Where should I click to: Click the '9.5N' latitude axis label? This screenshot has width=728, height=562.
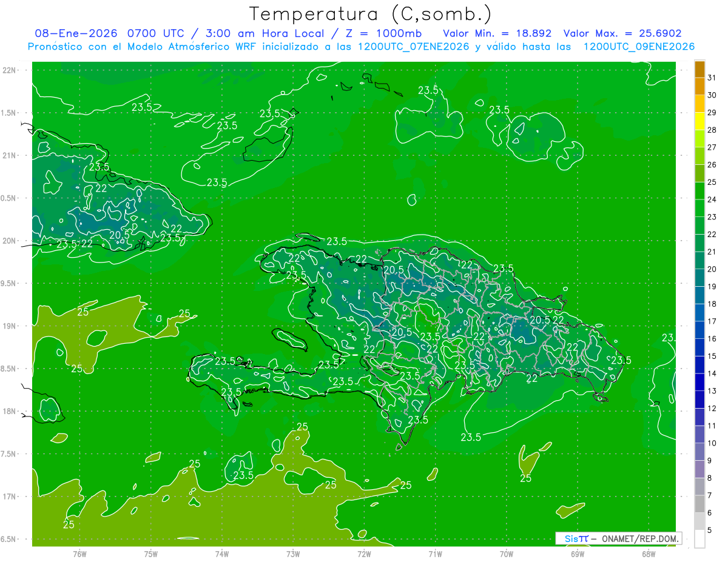(x=9, y=283)
